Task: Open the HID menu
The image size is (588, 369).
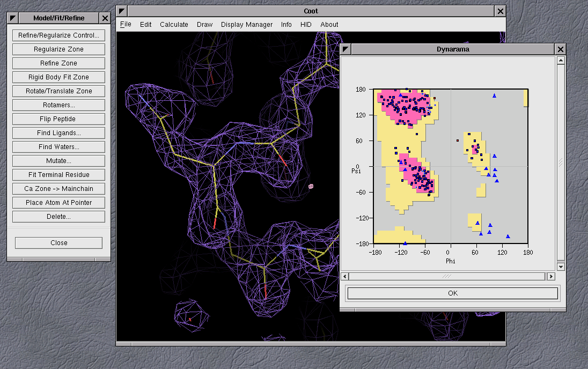Action: tap(306, 24)
